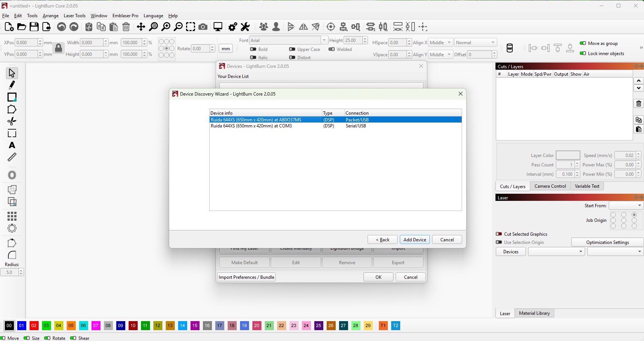Select the Offset Shapes tool
The height and width of the screenshot is (341, 644).
tap(12, 175)
